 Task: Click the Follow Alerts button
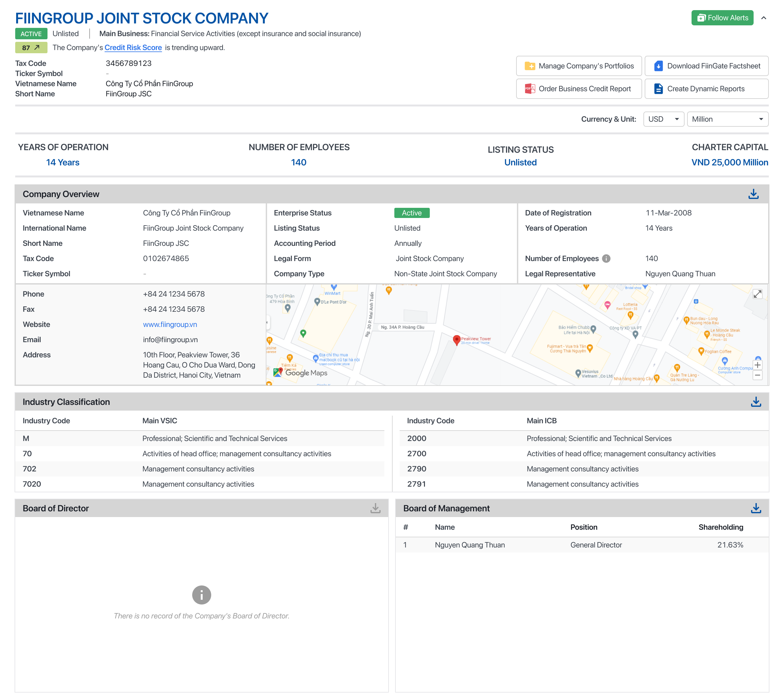(722, 18)
